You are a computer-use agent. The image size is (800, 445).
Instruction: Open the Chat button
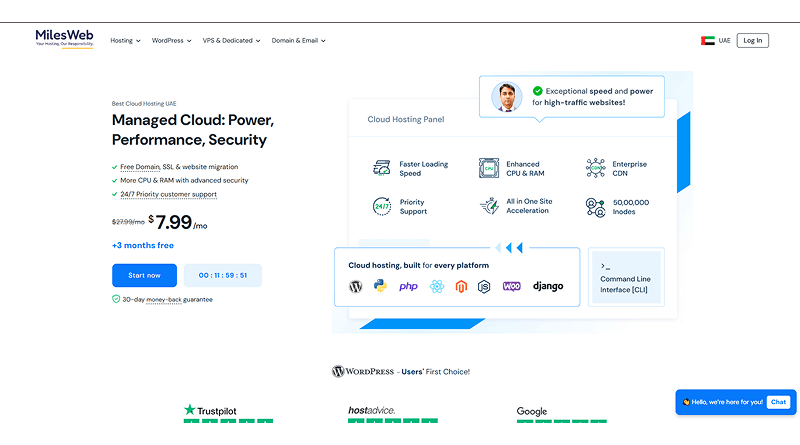[x=778, y=402]
